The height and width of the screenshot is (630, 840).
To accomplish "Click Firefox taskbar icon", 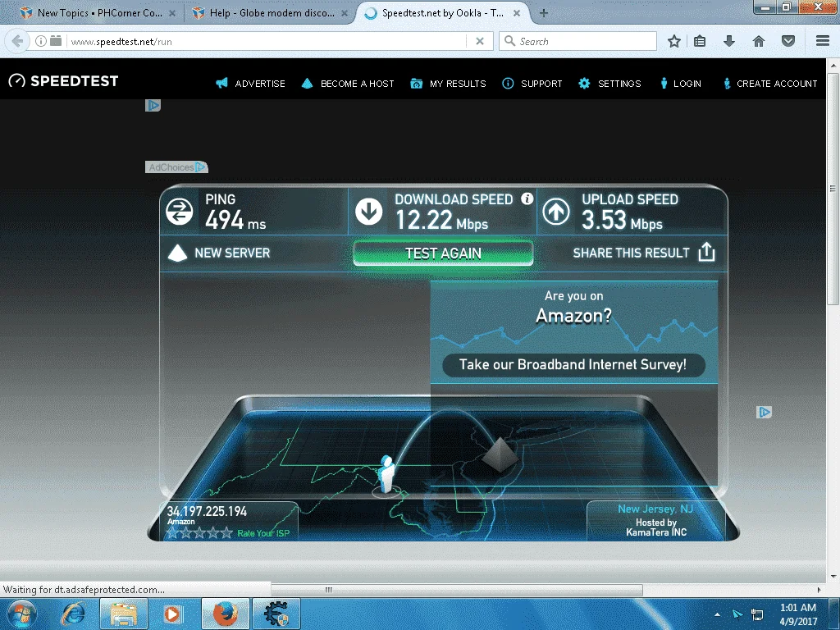I will 225,614.
